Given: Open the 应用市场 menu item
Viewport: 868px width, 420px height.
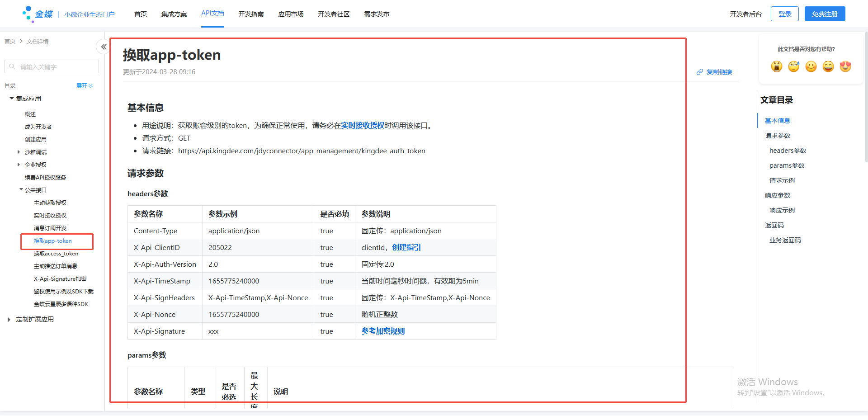Looking at the screenshot, I should (291, 14).
